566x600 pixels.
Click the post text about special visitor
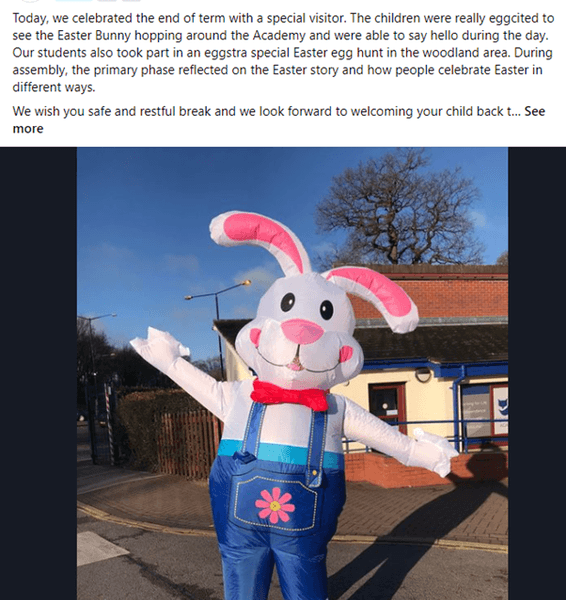(x=283, y=52)
